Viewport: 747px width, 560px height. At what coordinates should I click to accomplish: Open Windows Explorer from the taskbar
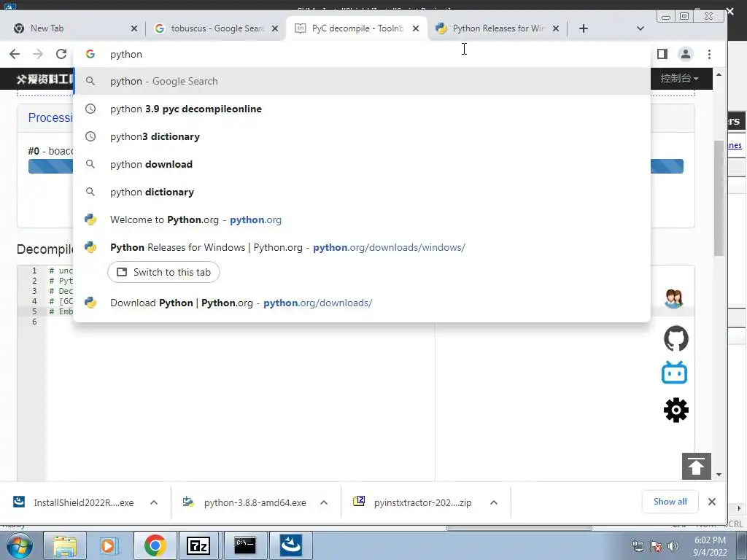tap(65, 545)
